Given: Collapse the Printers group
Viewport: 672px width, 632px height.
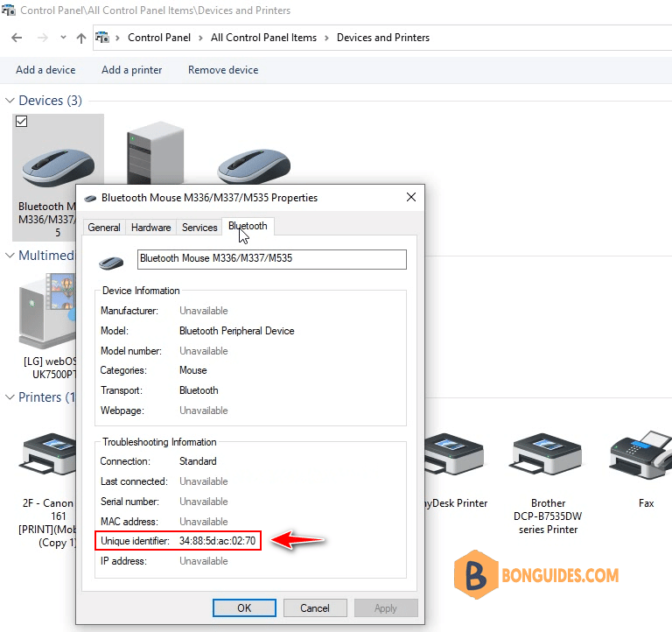Looking at the screenshot, I should click(x=10, y=397).
